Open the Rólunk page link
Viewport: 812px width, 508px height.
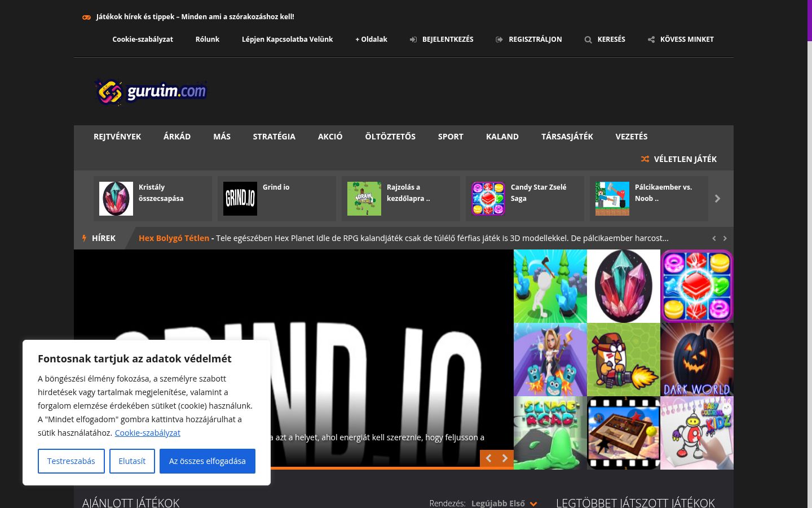click(208, 40)
